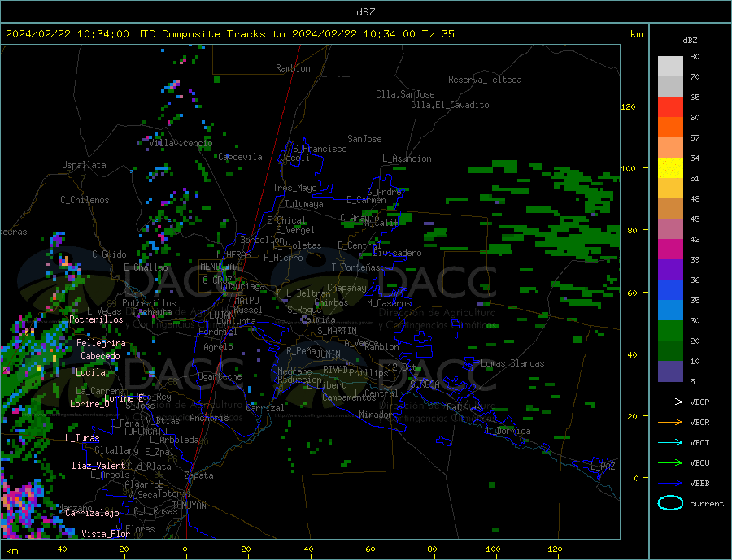732x560 pixels.
Task: Select the dark orange 57-60 dBZ swatch
Action: [x=670, y=128]
